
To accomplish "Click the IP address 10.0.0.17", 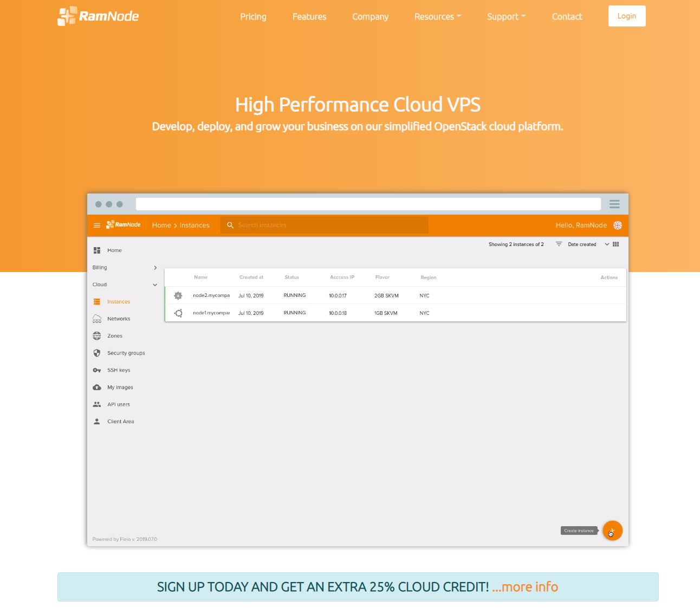I will 338,296.
